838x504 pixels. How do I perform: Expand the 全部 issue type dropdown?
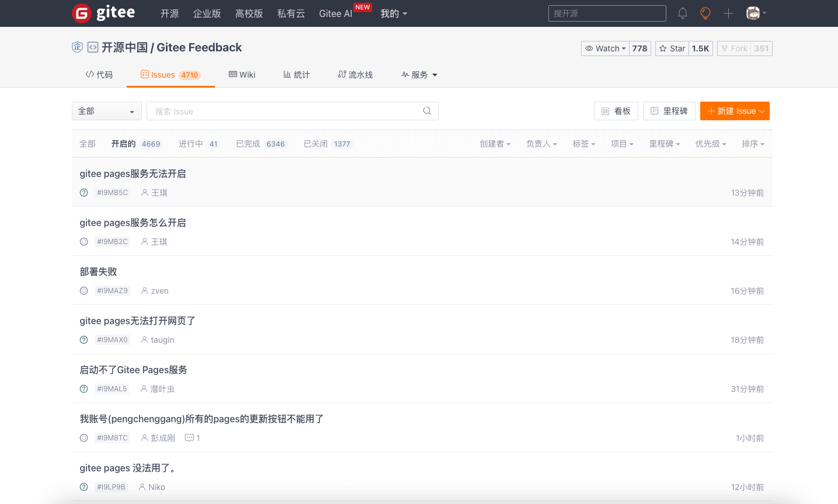point(106,111)
